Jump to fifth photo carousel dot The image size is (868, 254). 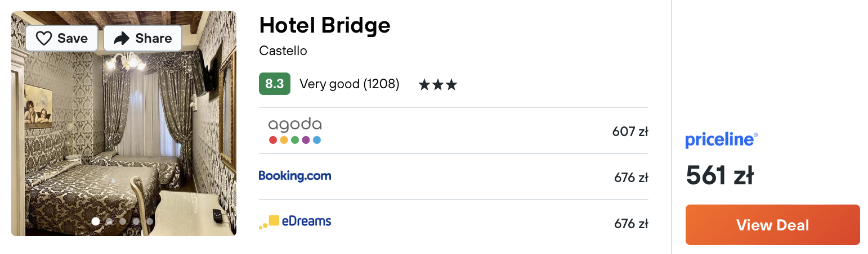[x=150, y=221]
